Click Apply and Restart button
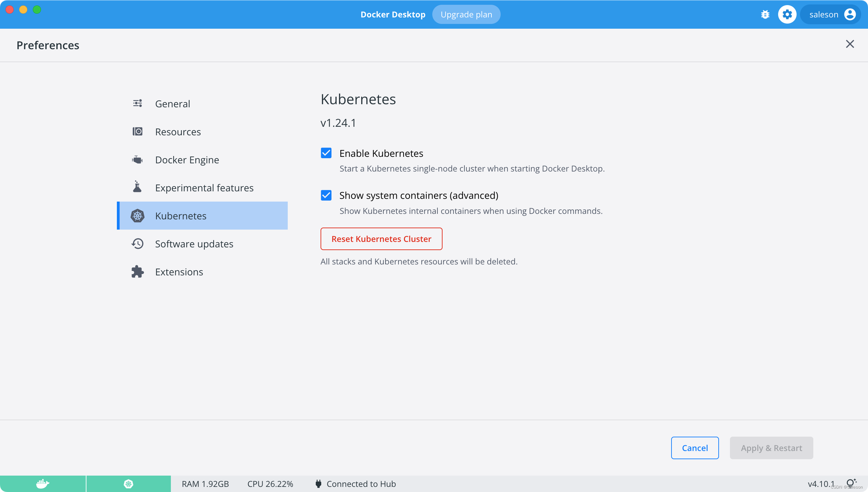Image resolution: width=868 pixels, height=492 pixels. coord(771,448)
